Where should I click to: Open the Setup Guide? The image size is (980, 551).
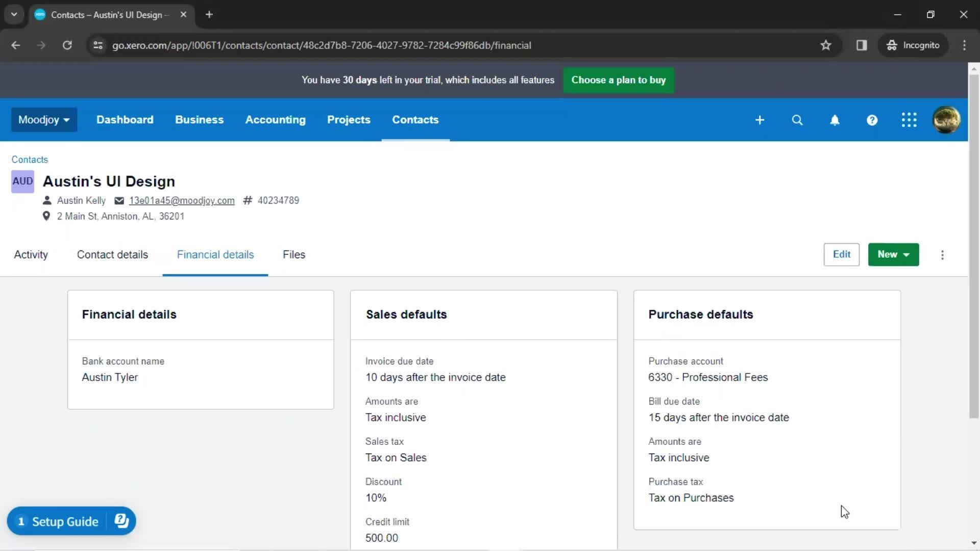click(x=65, y=521)
